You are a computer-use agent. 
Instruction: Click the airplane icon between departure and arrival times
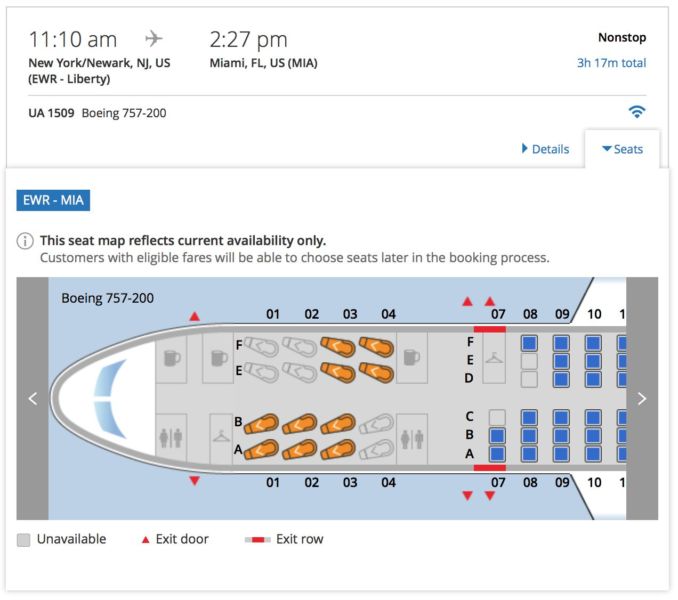pyautogui.click(x=154, y=39)
